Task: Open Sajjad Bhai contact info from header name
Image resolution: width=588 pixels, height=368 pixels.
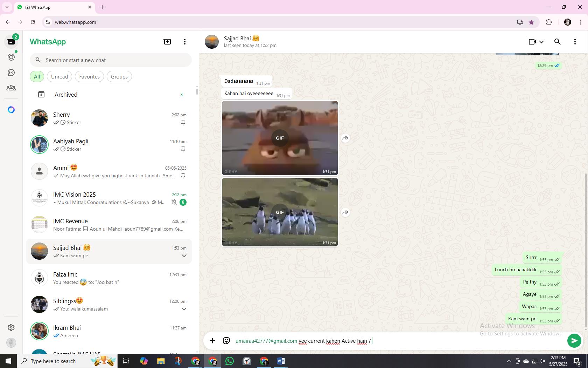Action: point(241,38)
